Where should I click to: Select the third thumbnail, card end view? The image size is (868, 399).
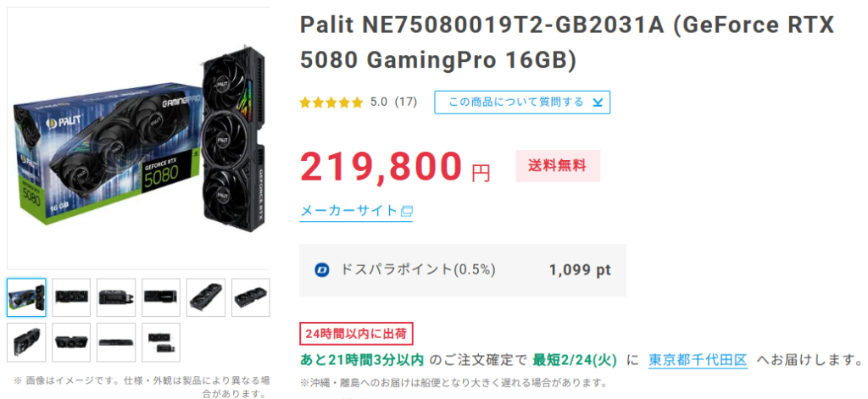116,297
